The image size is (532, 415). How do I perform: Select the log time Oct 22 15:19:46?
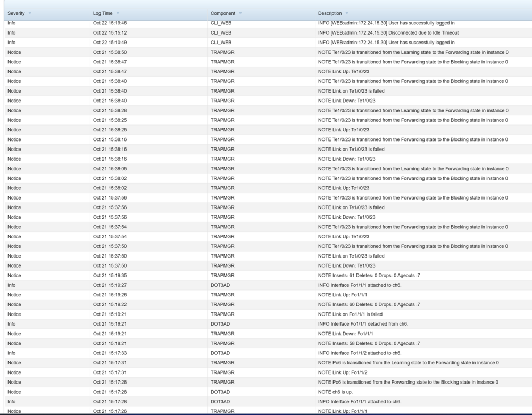pos(110,23)
